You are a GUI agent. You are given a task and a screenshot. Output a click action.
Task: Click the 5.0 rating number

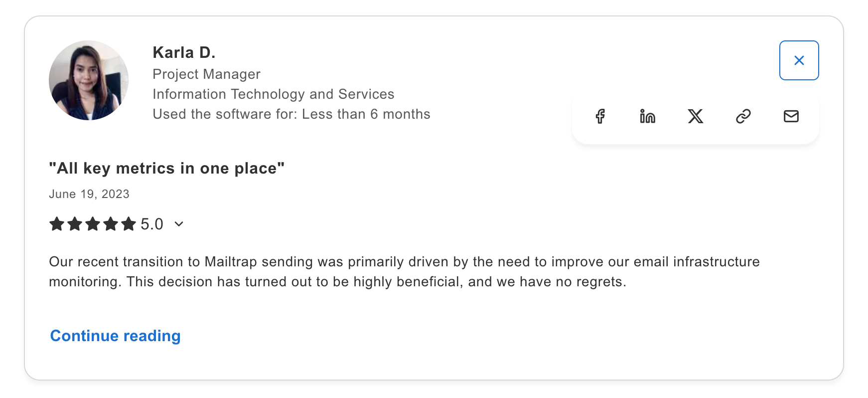(x=151, y=224)
